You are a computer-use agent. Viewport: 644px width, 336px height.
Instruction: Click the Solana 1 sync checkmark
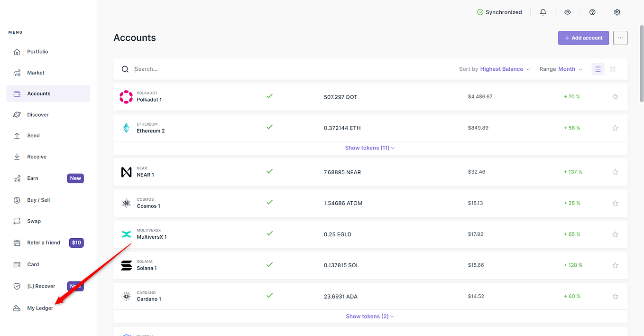pyautogui.click(x=269, y=265)
